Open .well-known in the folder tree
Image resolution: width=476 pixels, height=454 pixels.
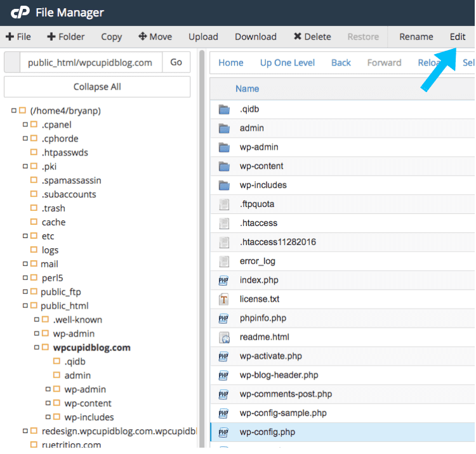[x=77, y=320]
